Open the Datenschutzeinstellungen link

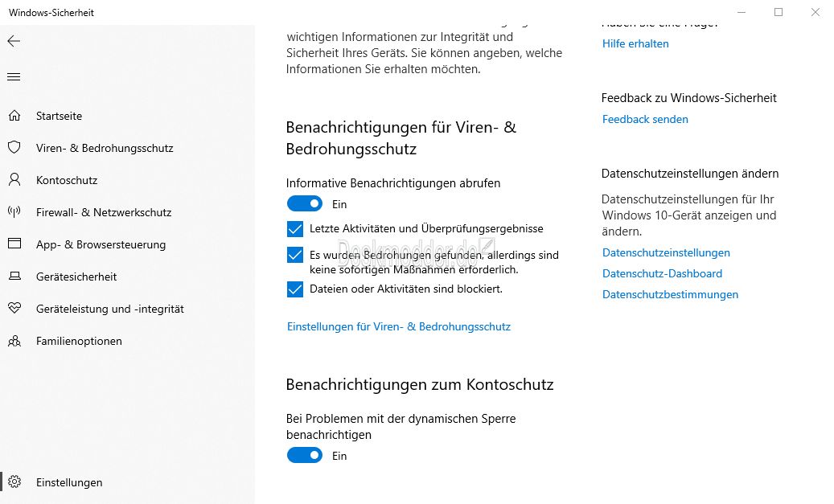tap(666, 252)
